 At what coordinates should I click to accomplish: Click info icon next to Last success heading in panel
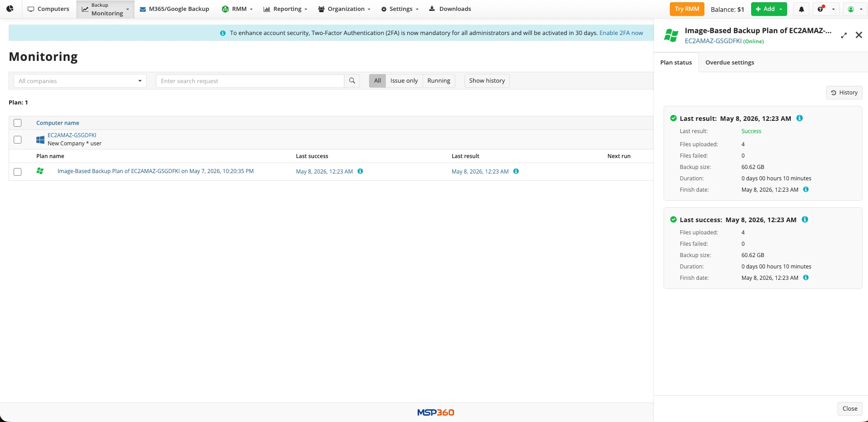pyautogui.click(x=805, y=219)
